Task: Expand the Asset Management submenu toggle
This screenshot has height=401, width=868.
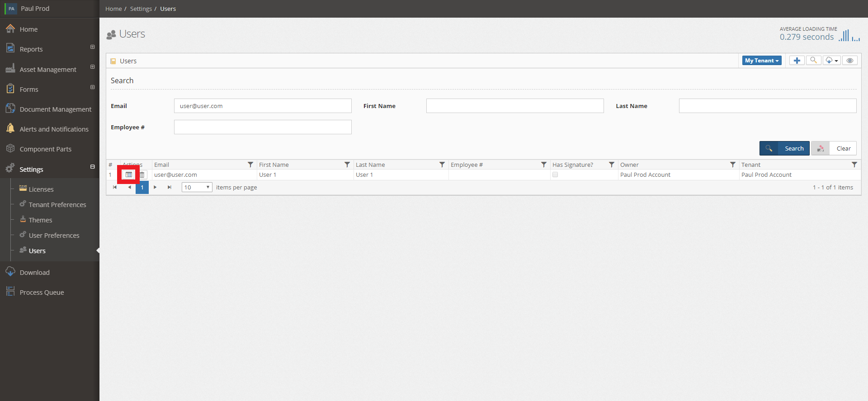Action: 92,67
